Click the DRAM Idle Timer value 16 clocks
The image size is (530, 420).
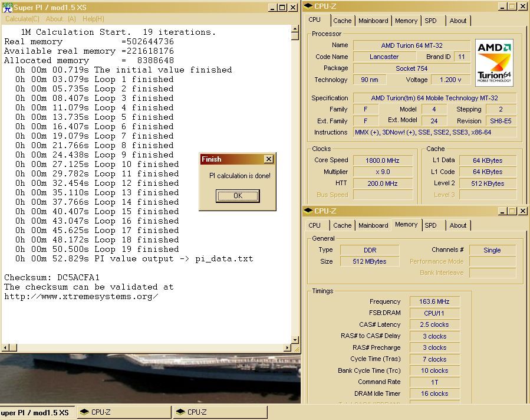tap(434, 393)
